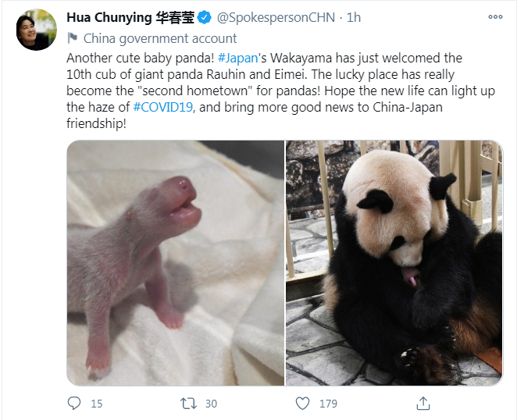Open @SpokespersonCHN handle link
This screenshot has height=420, width=517.
pyautogui.click(x=276, y=17)
